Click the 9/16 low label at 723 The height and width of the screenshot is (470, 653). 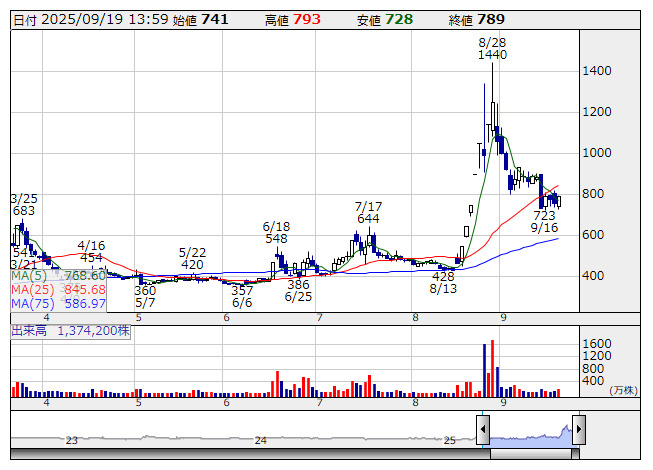544,221
